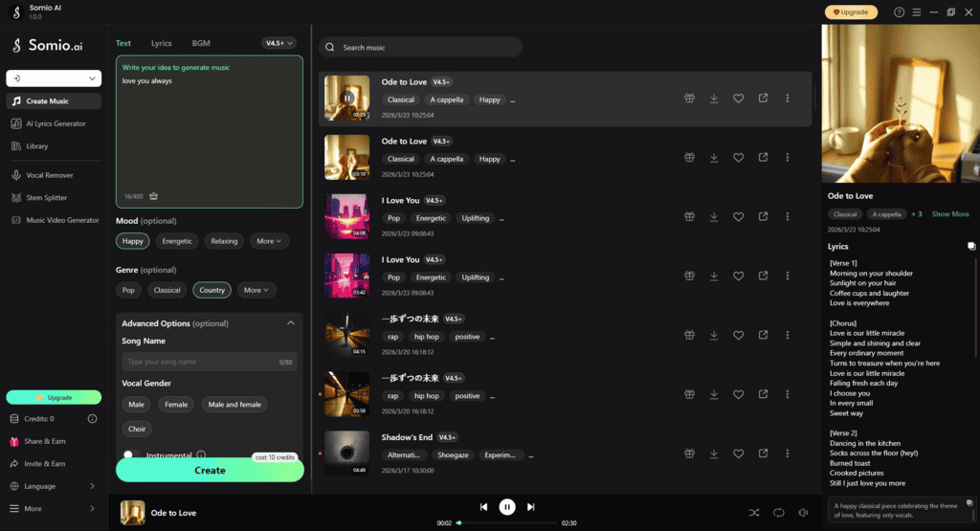Click the Song Name input field

click(209, 362)
